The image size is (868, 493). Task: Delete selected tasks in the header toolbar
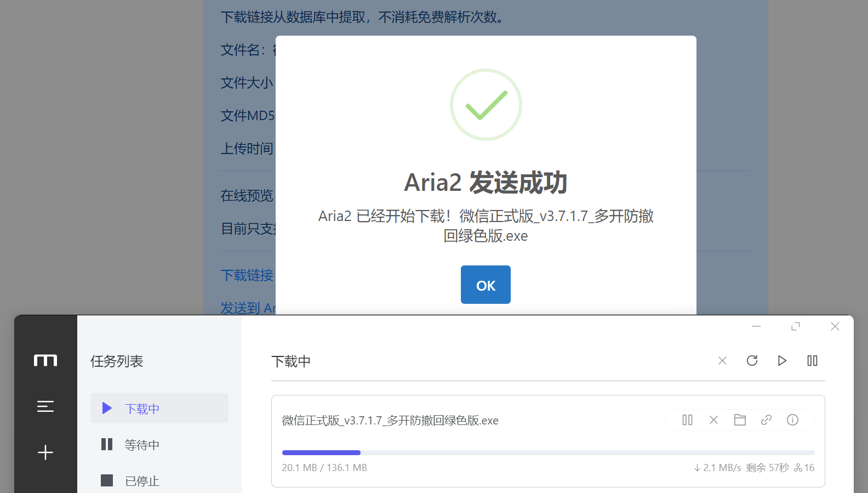(722, 361)
